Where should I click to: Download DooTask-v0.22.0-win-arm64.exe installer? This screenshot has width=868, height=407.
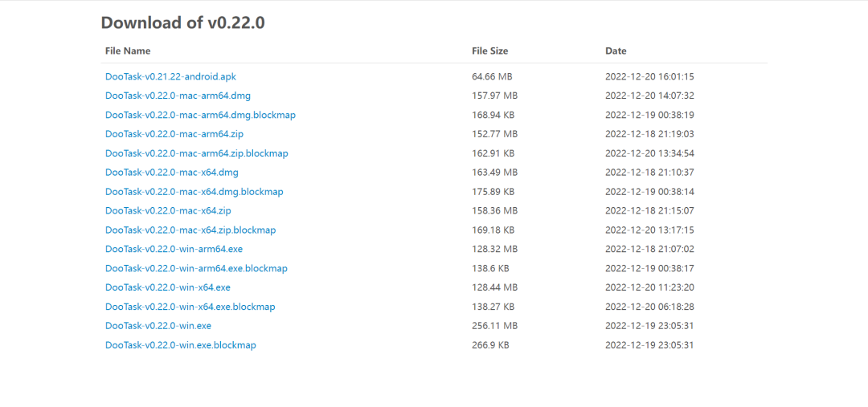coord(174,249)
